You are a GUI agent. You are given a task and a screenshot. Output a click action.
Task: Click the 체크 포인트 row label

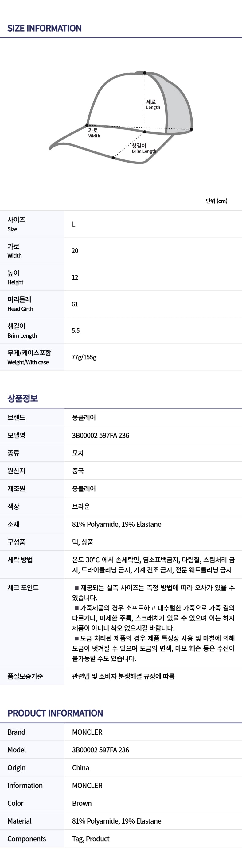click(x=23, y=588)
